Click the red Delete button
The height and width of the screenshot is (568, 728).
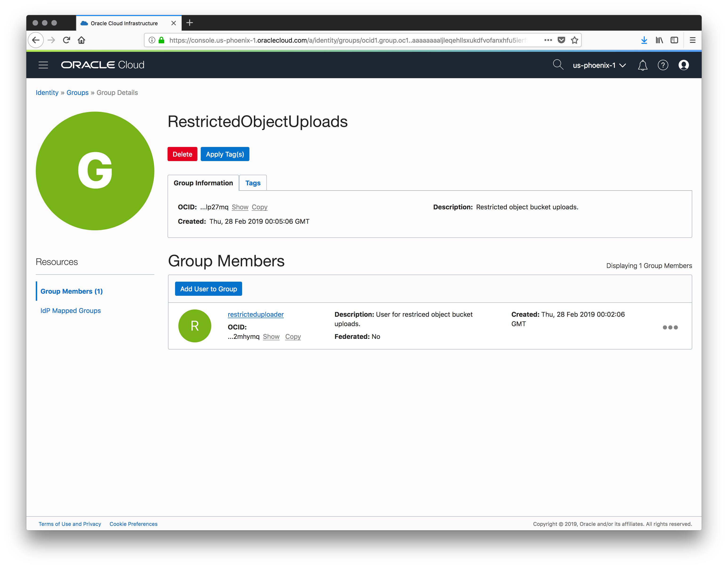point(182,154)
